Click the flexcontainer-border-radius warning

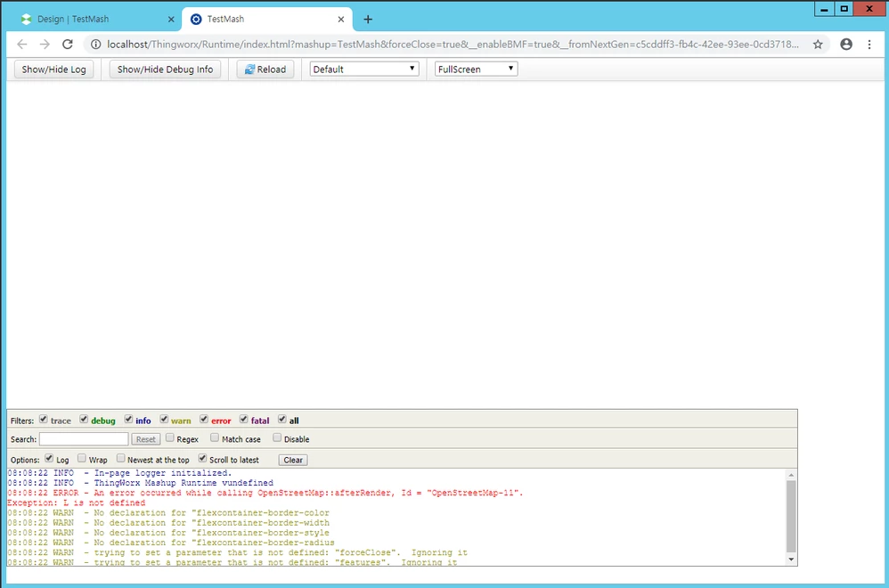[171, 543]
